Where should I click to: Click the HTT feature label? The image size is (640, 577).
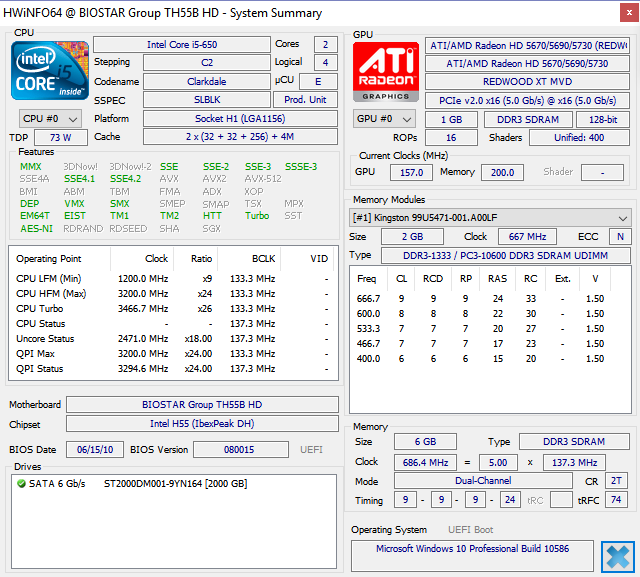point(212,215)
